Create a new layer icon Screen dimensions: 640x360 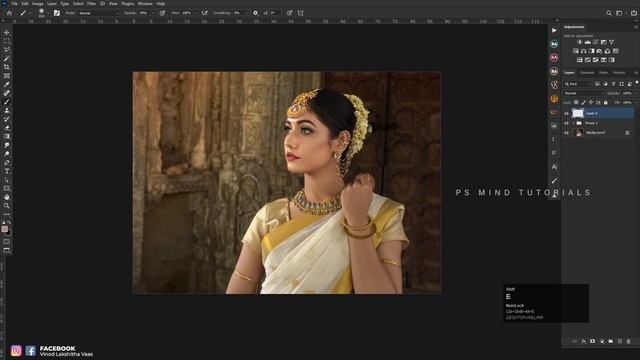pos(620,341)
